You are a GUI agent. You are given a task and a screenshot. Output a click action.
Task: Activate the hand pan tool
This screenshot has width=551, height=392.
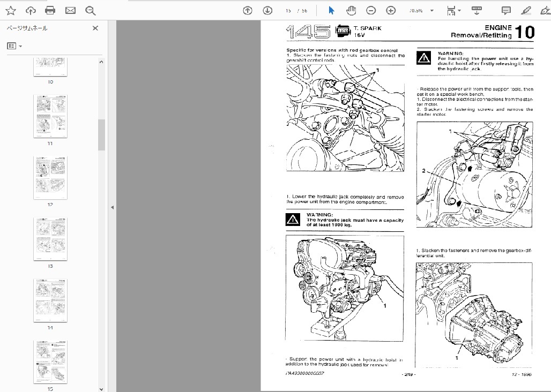tap(351, 11)
